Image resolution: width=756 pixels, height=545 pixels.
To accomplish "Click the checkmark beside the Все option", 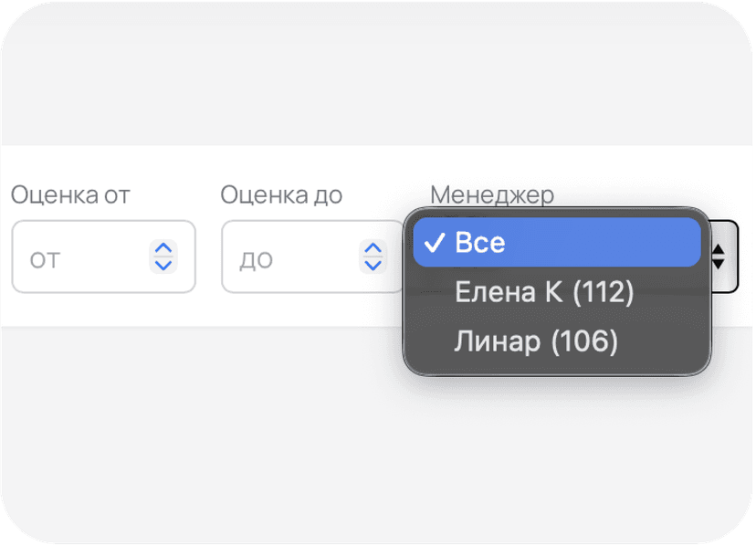I will coord(436,243).
